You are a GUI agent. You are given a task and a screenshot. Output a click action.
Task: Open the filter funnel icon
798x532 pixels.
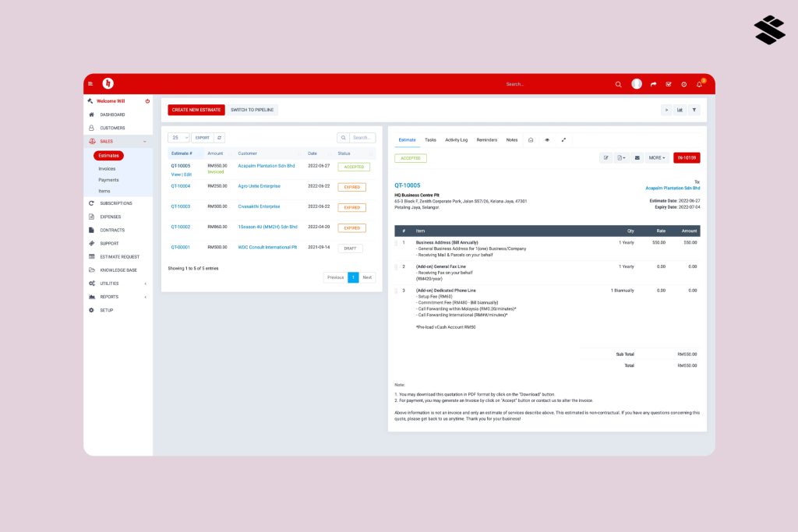[x=694, y=110]
